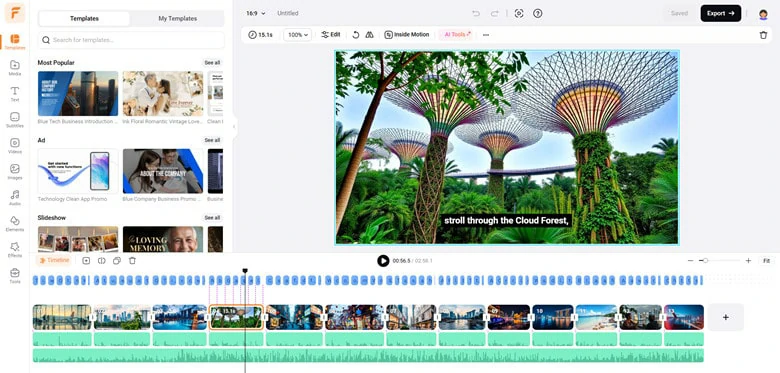Click the subtitle text on the canvas
Image resolution: width=780 pixels, height=373 pixels.
point(506,220)
